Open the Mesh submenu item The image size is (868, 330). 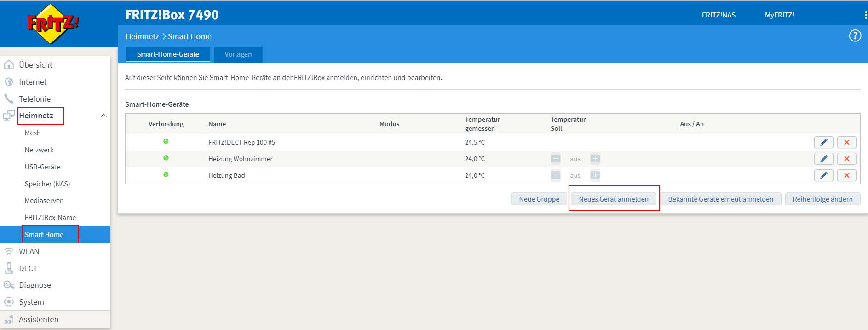point(33,133)
